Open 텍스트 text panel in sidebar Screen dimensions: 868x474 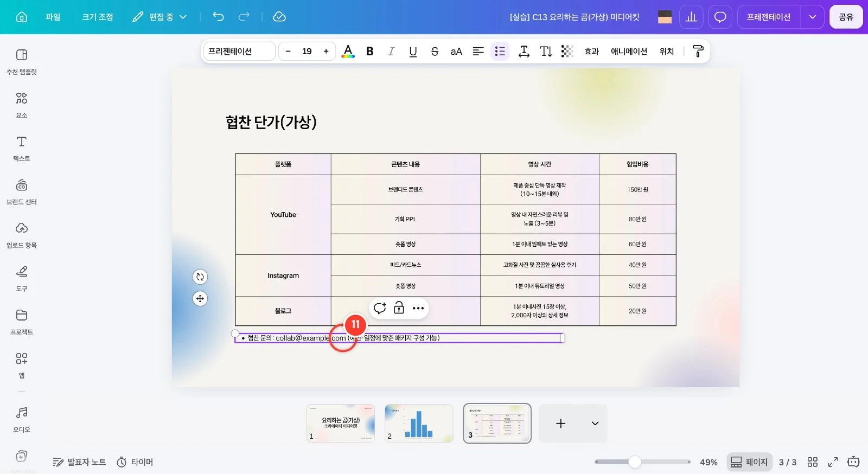(22, 148)
